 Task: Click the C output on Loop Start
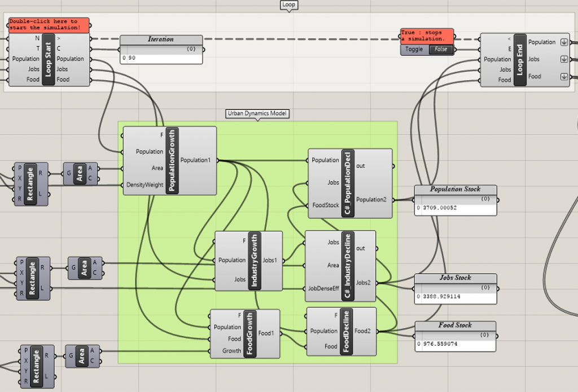coord(59,49)
